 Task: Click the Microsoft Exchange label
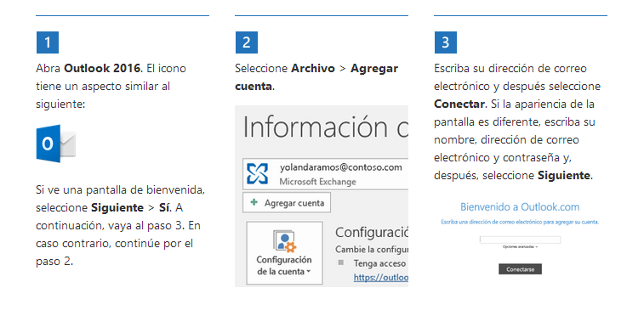(317, 182)
